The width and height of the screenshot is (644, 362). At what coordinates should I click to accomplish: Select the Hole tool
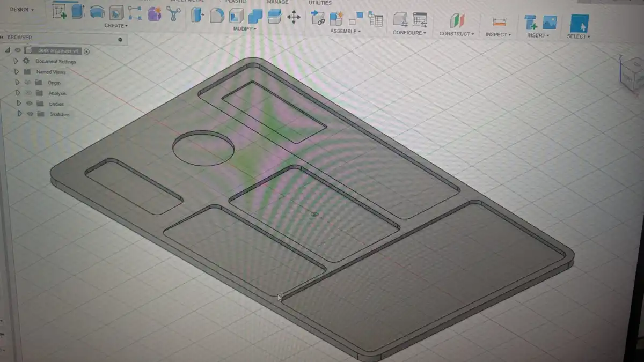pyautogui.click(x=116, y=13)
